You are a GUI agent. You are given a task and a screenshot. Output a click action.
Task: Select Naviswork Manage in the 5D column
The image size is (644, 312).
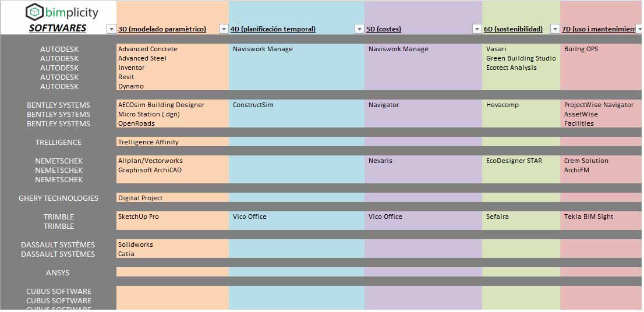tap(398, 49)
